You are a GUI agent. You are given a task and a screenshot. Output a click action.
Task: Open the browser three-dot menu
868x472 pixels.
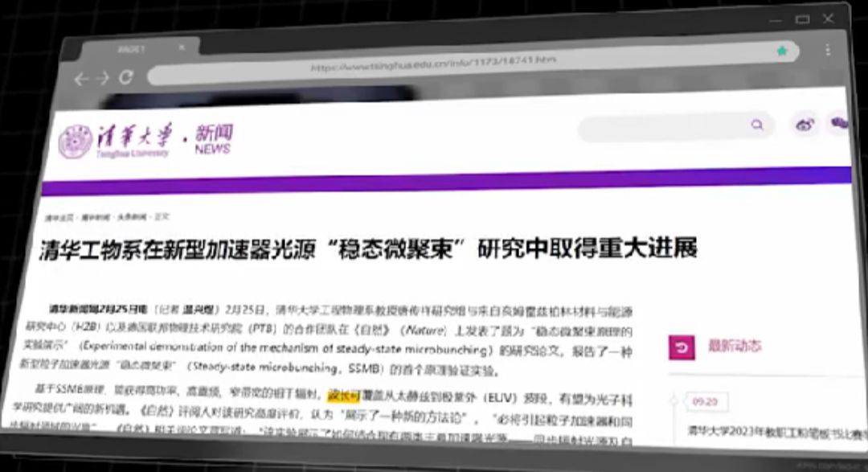tap(828, 50)
